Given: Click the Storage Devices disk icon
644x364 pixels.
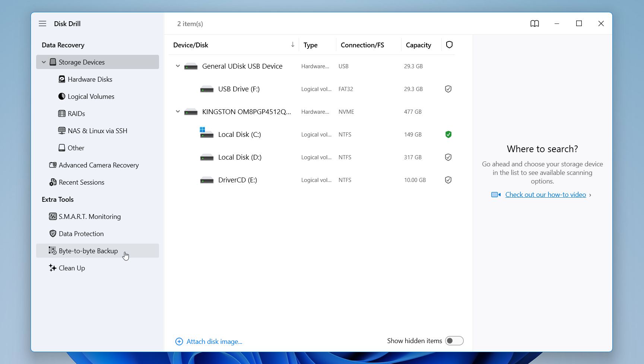Looking at the screenshot, I should [53, 62].
